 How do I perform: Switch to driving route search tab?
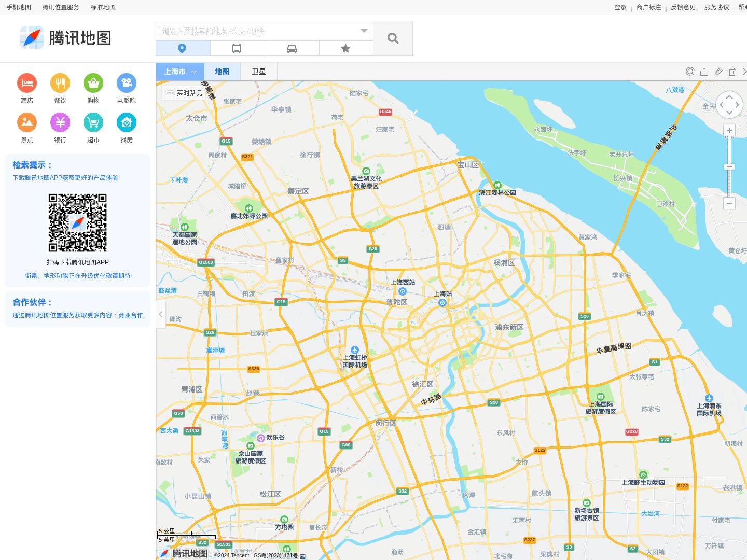coord(292,48)
